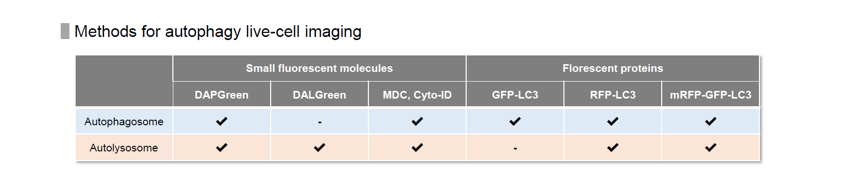Click the Autolysosome row label
This screenshot has width=868, height=192.
click(x=124, y=148)
